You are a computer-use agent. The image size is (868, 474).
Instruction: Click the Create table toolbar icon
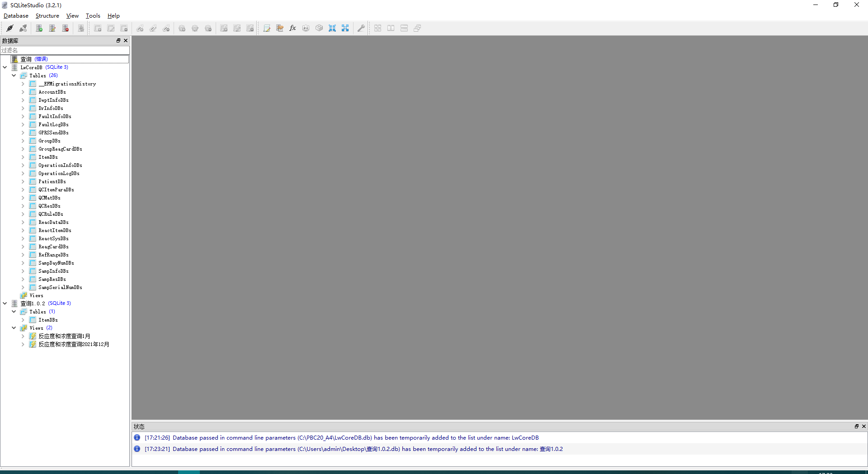click(x=98, y=28)
